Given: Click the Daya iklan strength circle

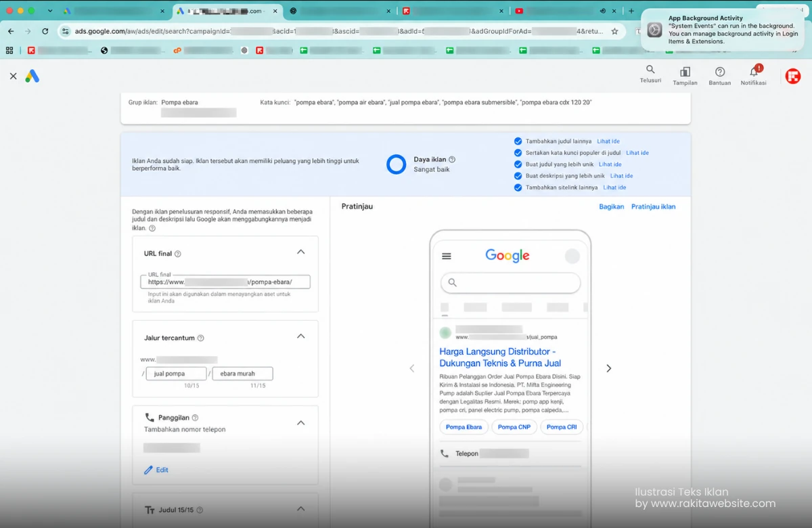Looking at the screenshot, I should pyautogui.click(x=396, y=164).
